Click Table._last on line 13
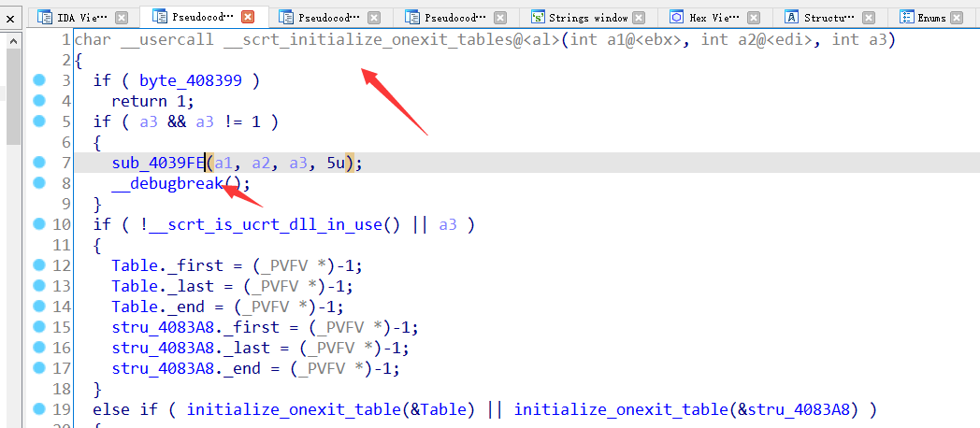Screen dimensions: 980x428 click(x=163, y=286)
